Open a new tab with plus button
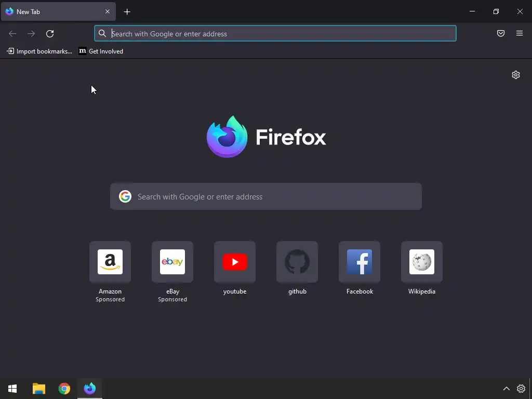532x399 pixels. tap(127, 12)
